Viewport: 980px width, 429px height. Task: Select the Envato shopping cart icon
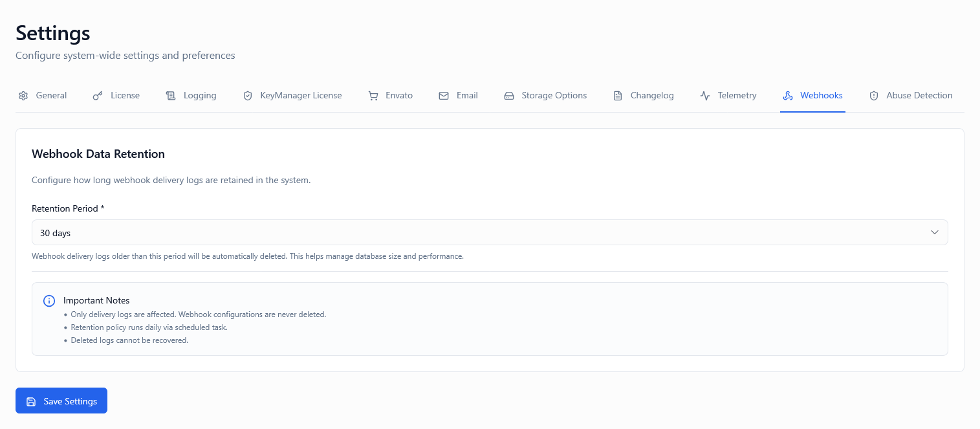[x=373, y=95]
